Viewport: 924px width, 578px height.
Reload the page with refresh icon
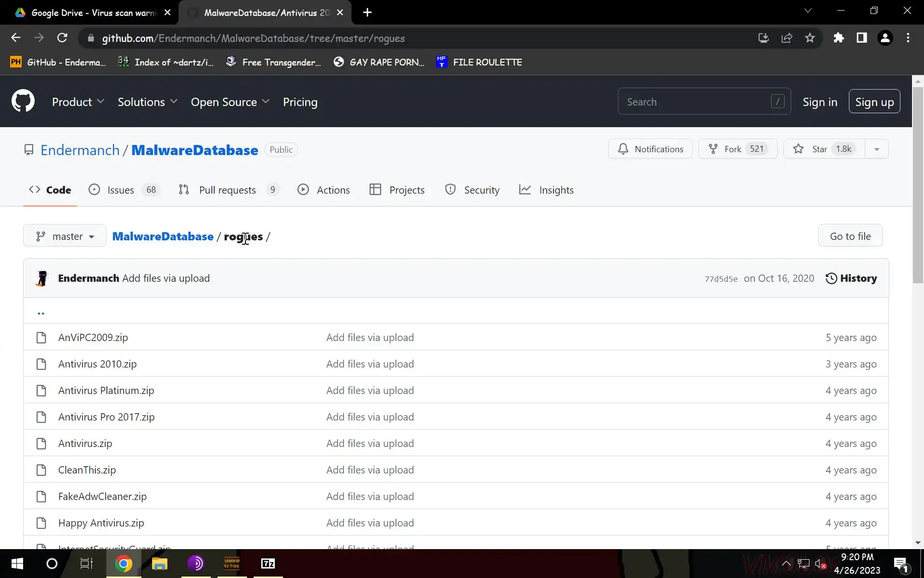[x=62, y=38]
